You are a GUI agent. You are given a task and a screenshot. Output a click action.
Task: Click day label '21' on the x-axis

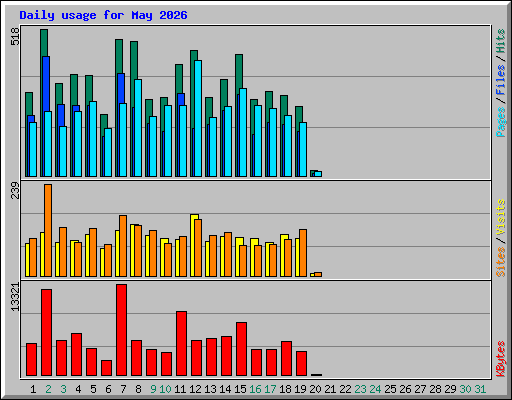330,389
